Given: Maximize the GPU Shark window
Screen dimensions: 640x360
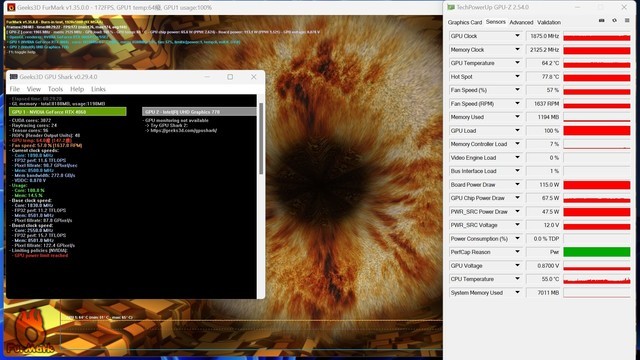Looking at the screenshot, I should [230, 77].
